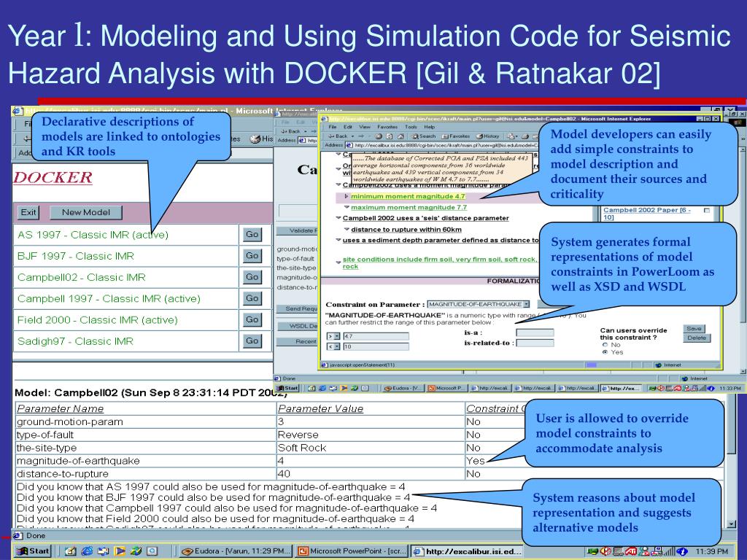Switch to Microsoft PowerPoint in the bottom taskbar
Image resolution: width=747 pixels, height=560 pixels.
[x=352, y=551]
